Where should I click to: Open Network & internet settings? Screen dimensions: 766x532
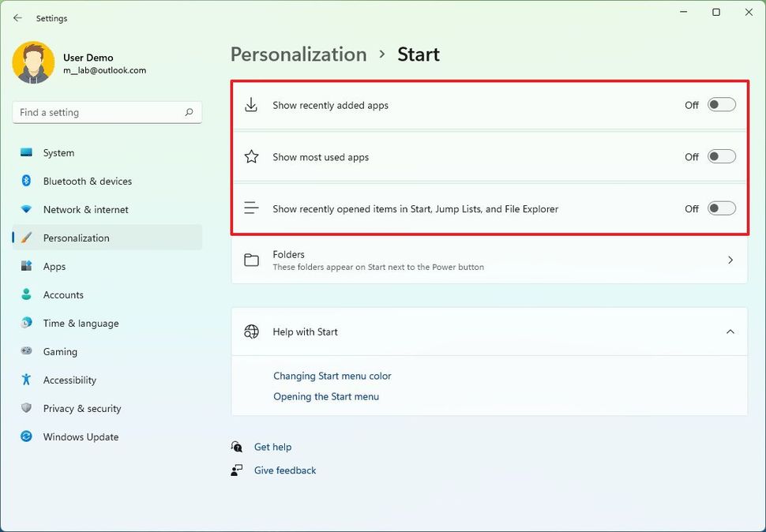[84, 209]
